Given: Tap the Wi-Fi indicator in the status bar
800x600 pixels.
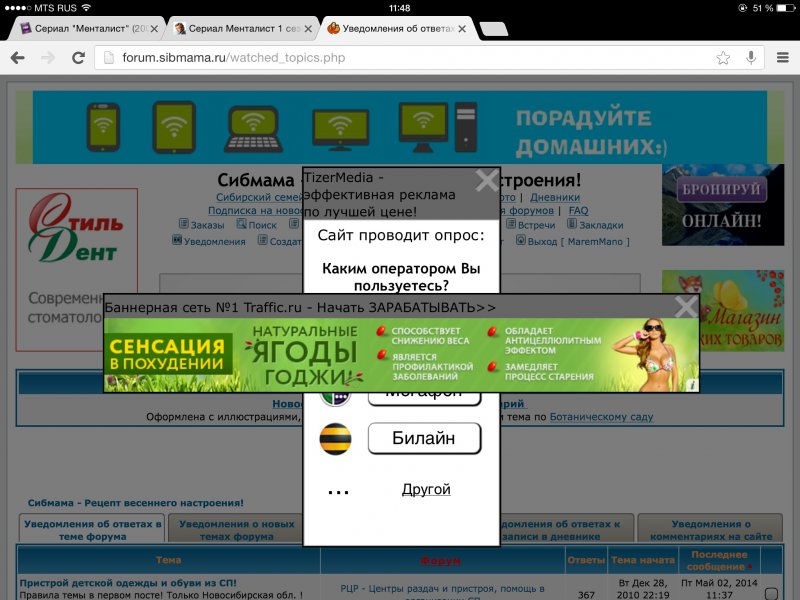Looking at the screenshot, I should [x=86, y=8].
